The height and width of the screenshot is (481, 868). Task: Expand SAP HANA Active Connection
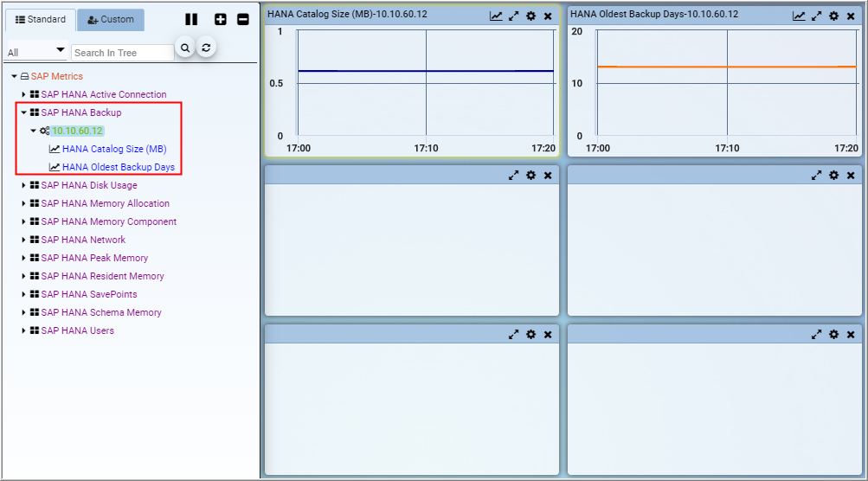coord(24,94)
